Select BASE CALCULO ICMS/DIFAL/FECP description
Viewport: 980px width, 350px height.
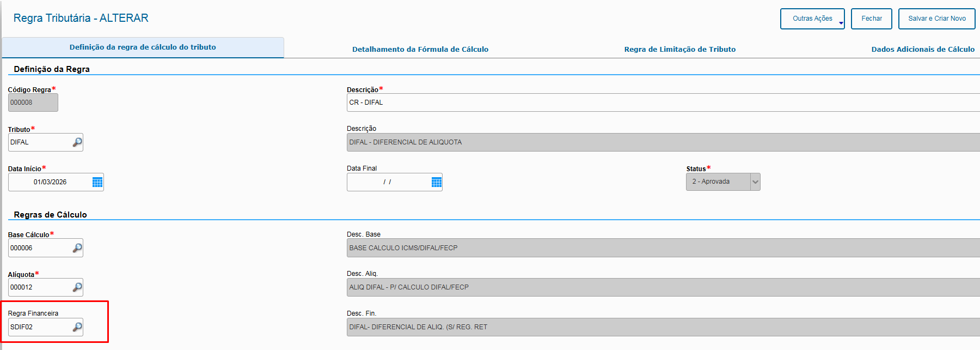coord(663,248)
